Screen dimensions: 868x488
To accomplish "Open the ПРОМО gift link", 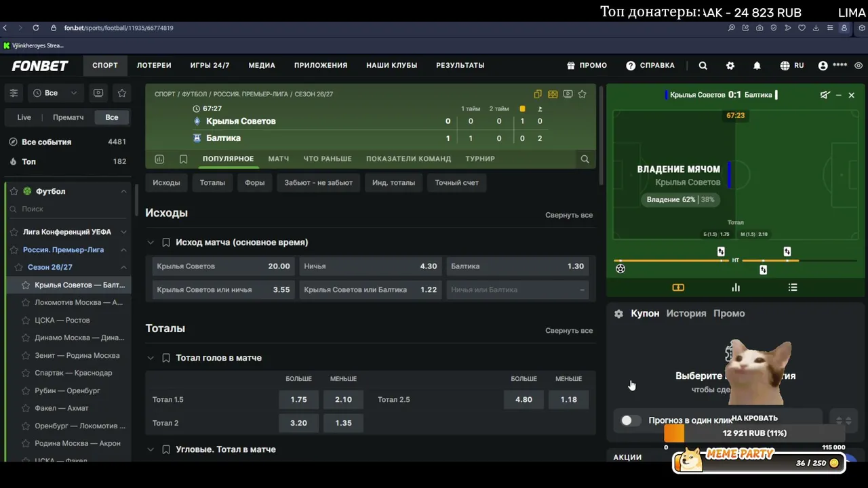I will 587,66.
